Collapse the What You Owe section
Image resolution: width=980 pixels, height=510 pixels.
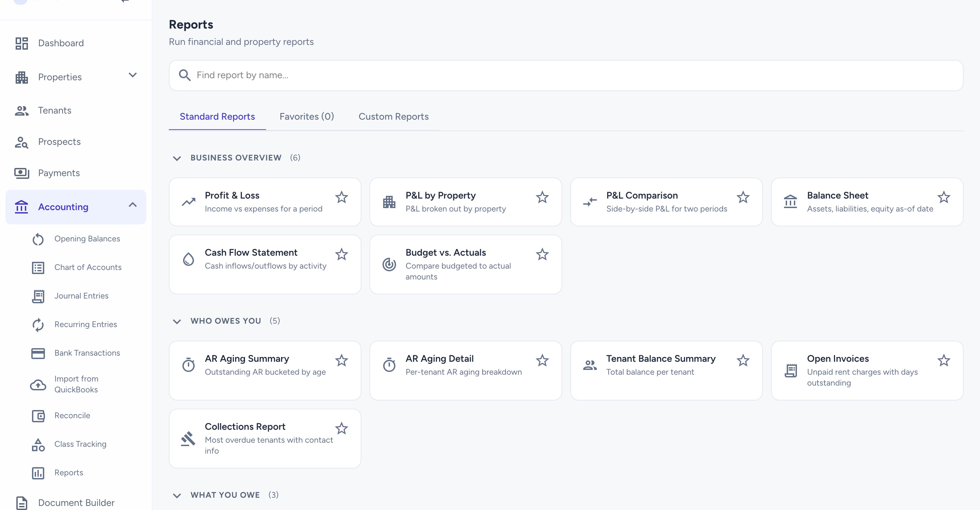[x=177, y=496]
